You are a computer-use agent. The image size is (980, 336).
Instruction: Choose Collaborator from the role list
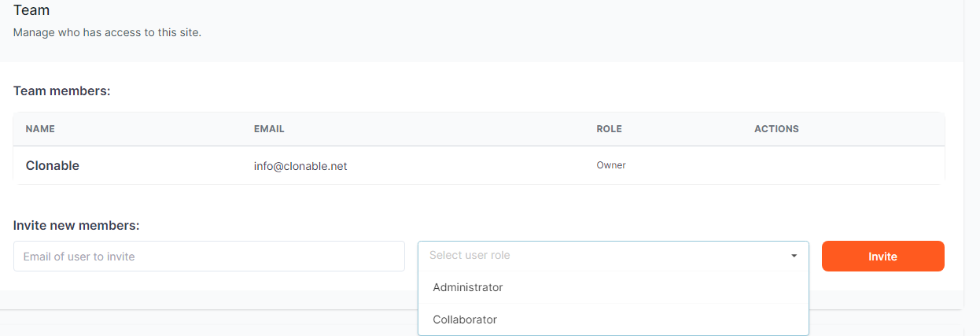pyautogui.click(x=465, y=319)
